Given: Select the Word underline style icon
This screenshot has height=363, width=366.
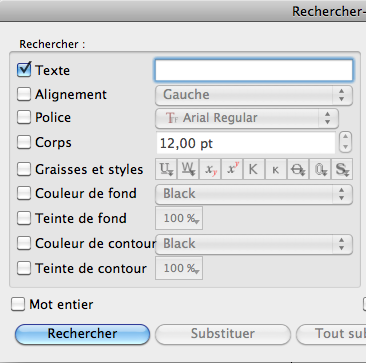Looking at the screenshot, I should [x=188, y=169].
